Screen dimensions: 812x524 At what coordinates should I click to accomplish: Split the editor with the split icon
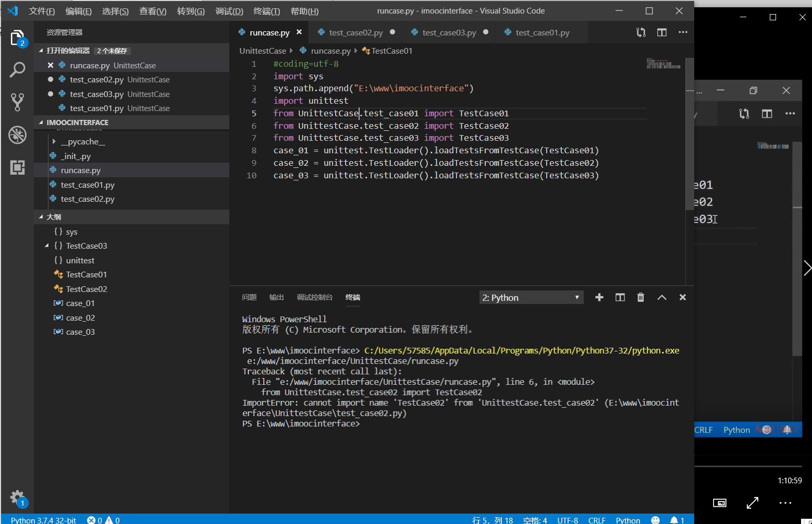pyautogui.click(x=662, y=32)
